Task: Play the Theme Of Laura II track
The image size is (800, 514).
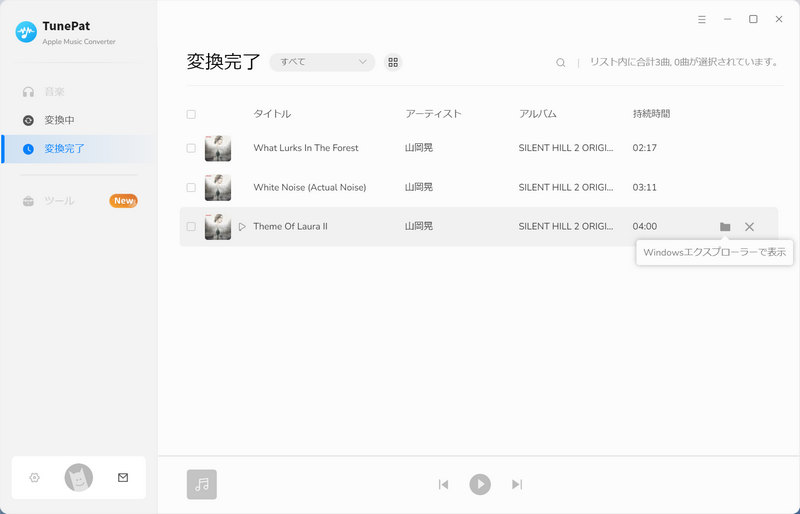Action: [242, 227]
